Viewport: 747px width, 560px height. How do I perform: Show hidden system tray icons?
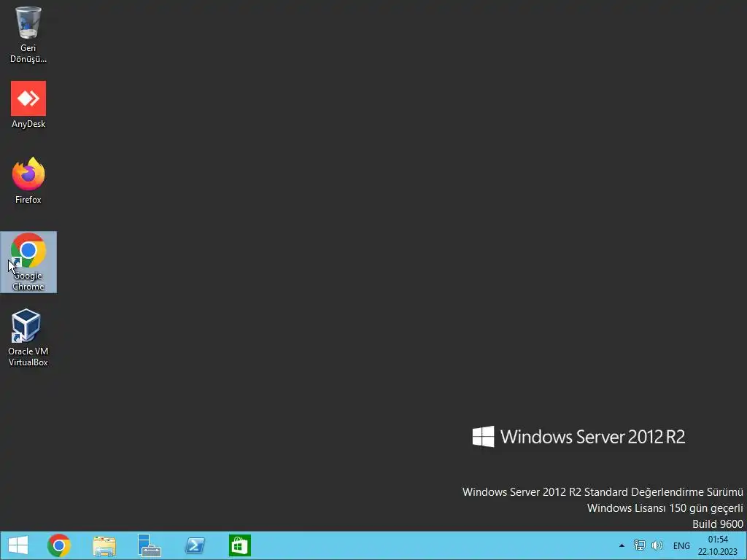(622, 545)
